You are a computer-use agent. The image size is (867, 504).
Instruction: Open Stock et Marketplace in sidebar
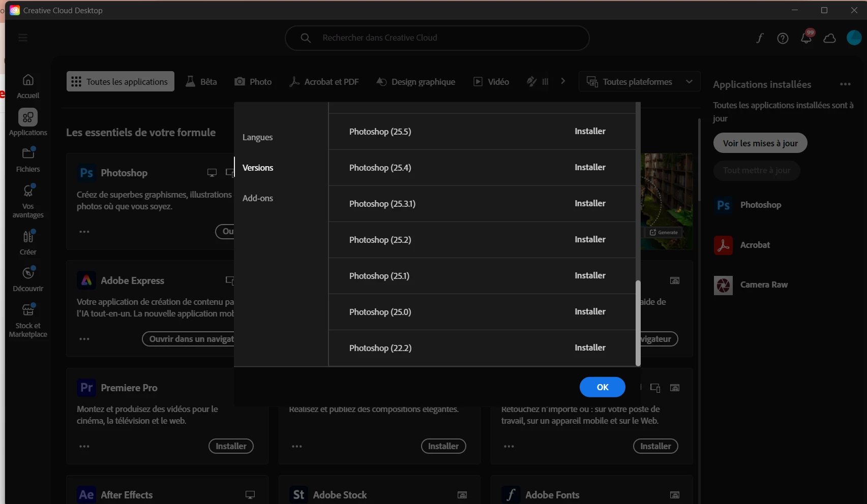tap(28, 321)
